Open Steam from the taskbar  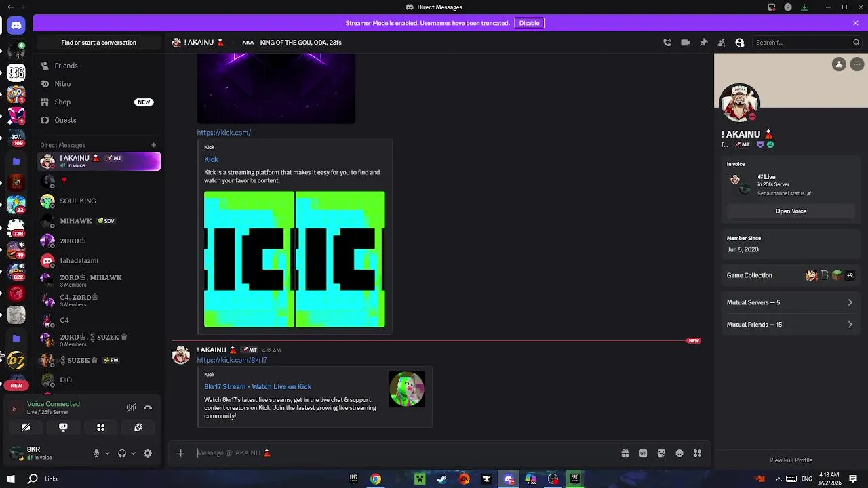pos(441,479)
